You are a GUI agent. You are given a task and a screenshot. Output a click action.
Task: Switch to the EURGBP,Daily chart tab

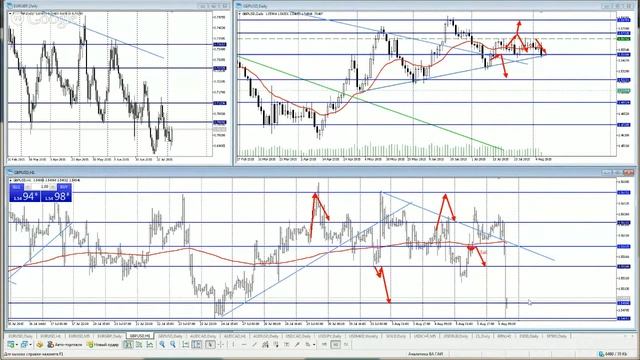(109, 336)
